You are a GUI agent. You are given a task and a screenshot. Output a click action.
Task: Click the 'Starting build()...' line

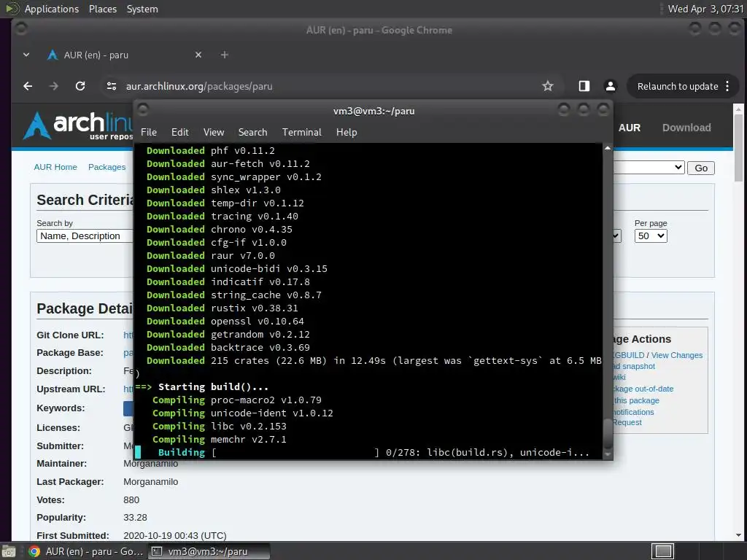pyautogui.click(x=213, y=386)
